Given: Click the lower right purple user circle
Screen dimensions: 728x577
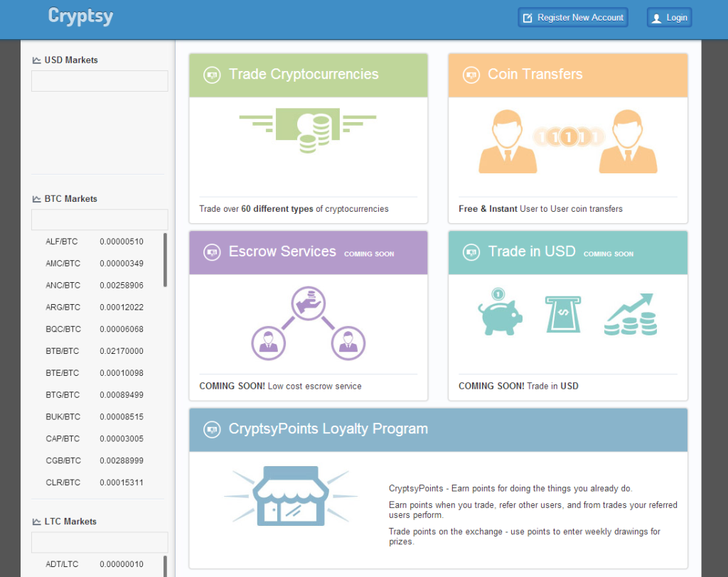Looking at the screenshot, I should coord(348,343).
